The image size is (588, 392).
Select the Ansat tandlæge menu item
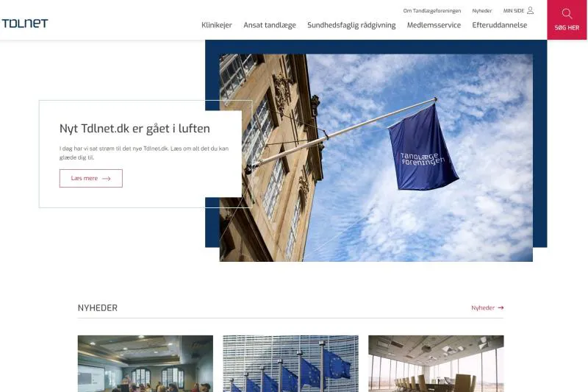pyautogui.click(x=270, y=25)
